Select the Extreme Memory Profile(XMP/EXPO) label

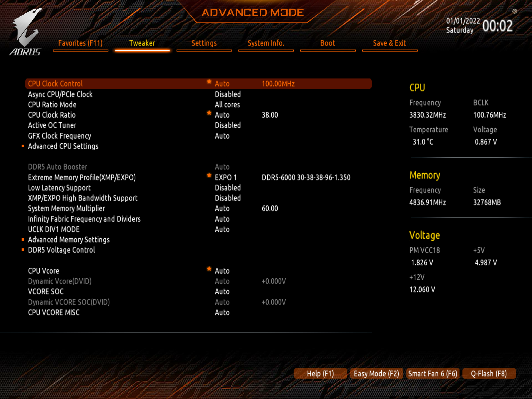[x=82, y=178]
